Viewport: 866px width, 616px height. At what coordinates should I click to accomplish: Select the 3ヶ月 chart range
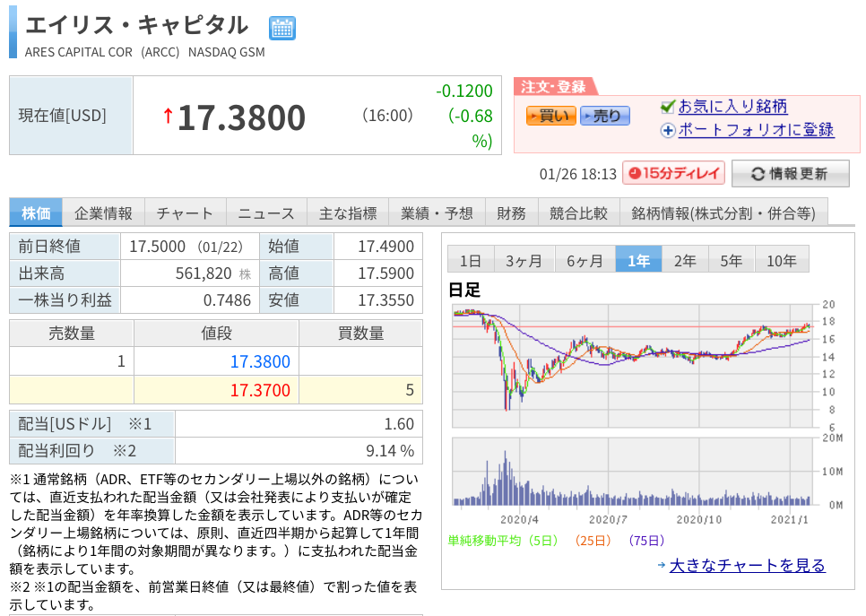(x=524, y=260)
